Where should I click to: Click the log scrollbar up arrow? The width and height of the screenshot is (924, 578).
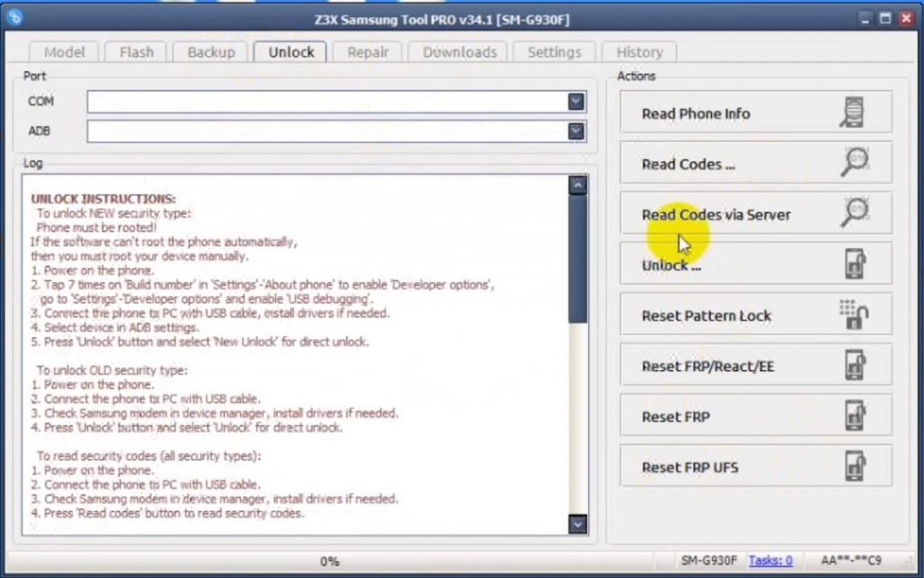click(x=577, y=186)
